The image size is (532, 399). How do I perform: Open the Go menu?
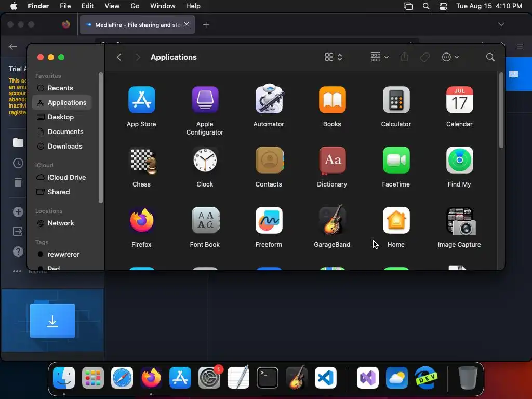[x=135, y=6]
